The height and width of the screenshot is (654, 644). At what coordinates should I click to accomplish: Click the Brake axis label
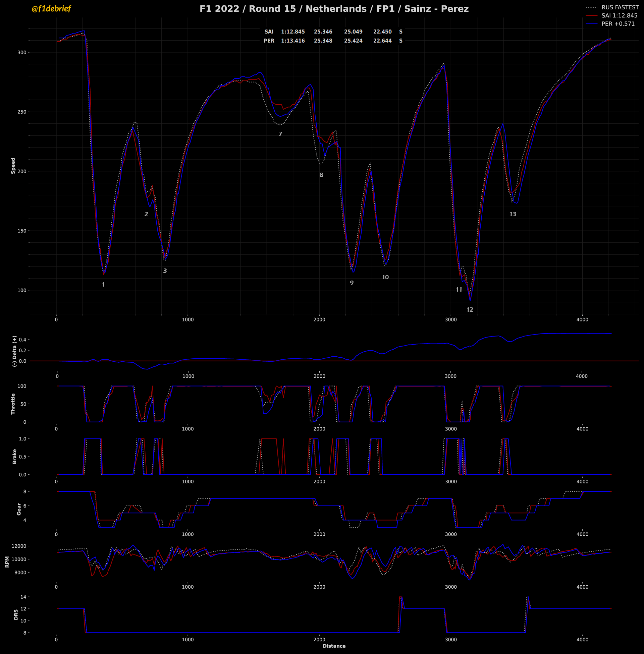click(x=14, y=456)
